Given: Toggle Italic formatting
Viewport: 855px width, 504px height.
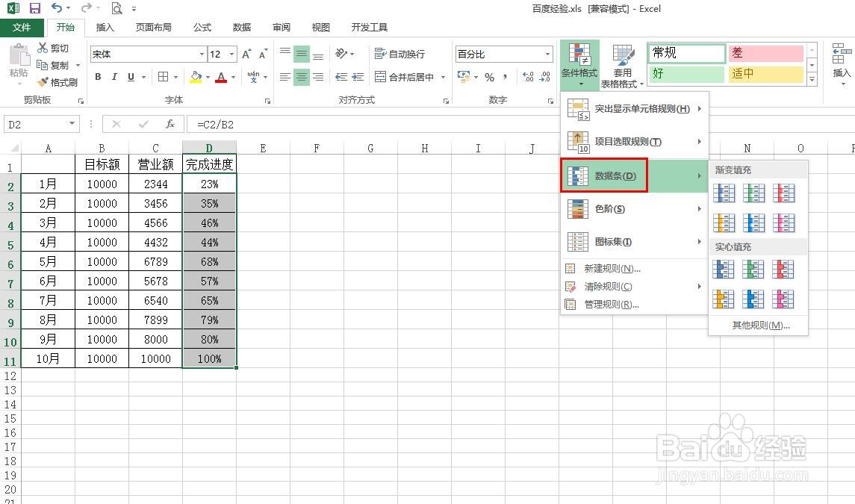Looking at the screenshot, I should (114, 77).
